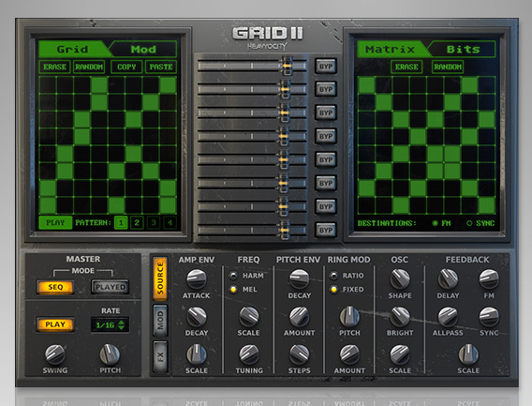Switch to the Grid tab

[x=73, y=50]
